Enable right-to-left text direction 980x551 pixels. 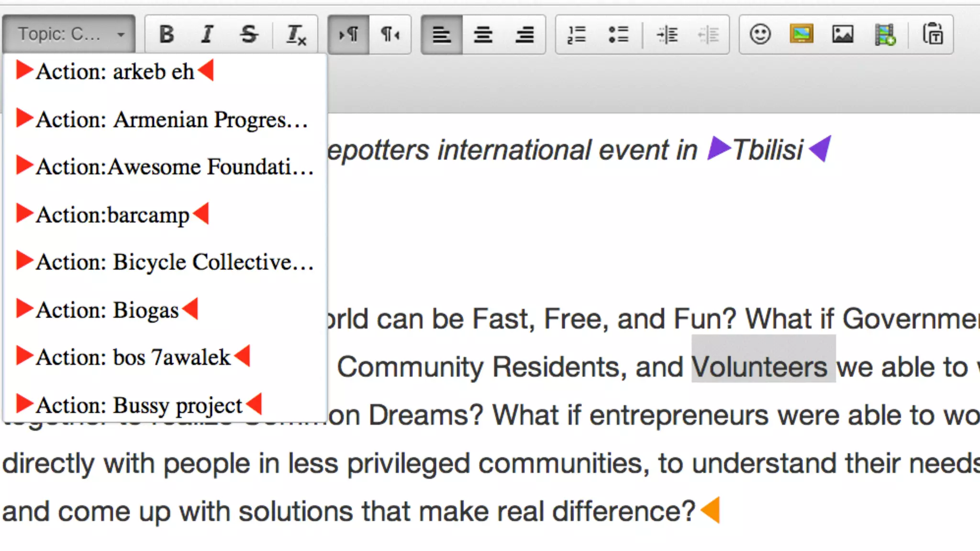pos(390,34)
